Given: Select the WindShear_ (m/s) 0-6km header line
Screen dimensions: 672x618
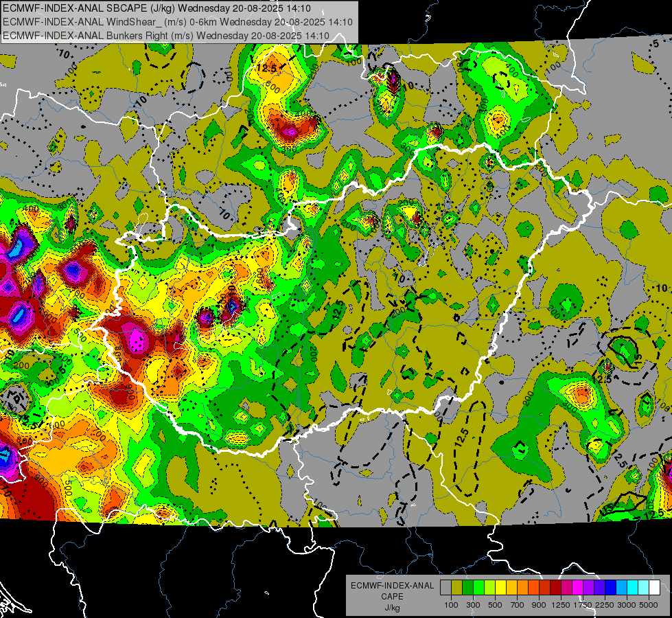Looking at the screenshot, I should 177,22.
